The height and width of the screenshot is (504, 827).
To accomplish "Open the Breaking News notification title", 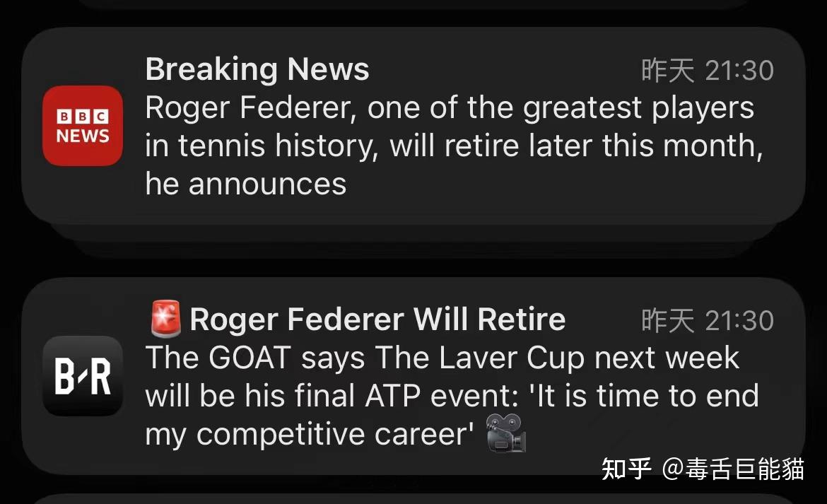I will coord(257,69).
